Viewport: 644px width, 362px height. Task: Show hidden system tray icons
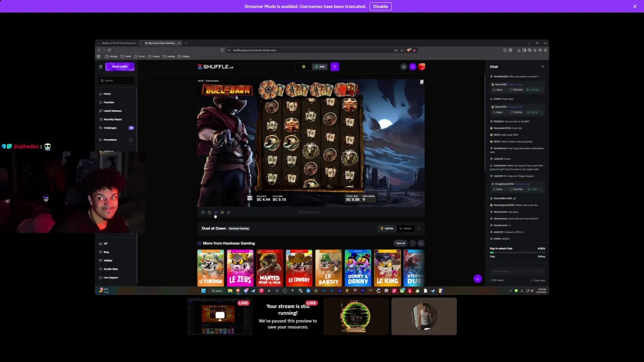click(510, 291)
